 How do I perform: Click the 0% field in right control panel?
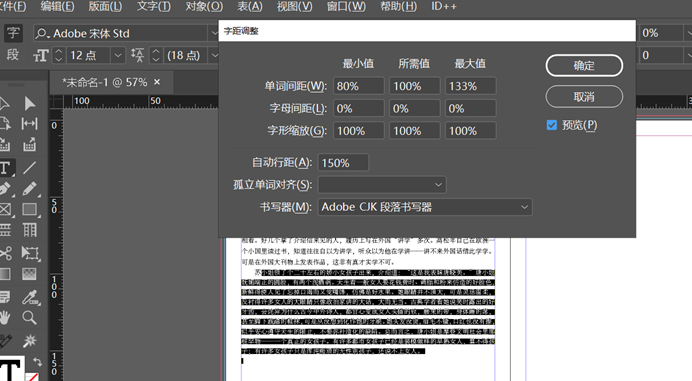pos(661,33)
